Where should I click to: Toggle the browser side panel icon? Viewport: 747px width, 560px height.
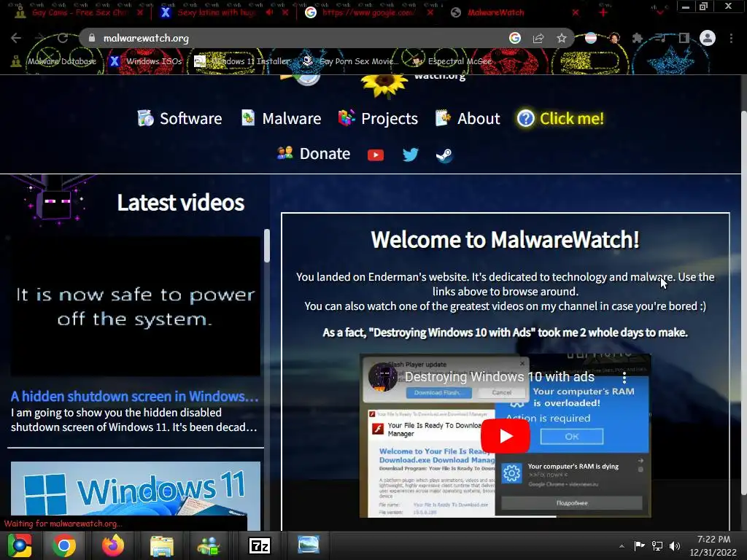(x=684, y=38)
